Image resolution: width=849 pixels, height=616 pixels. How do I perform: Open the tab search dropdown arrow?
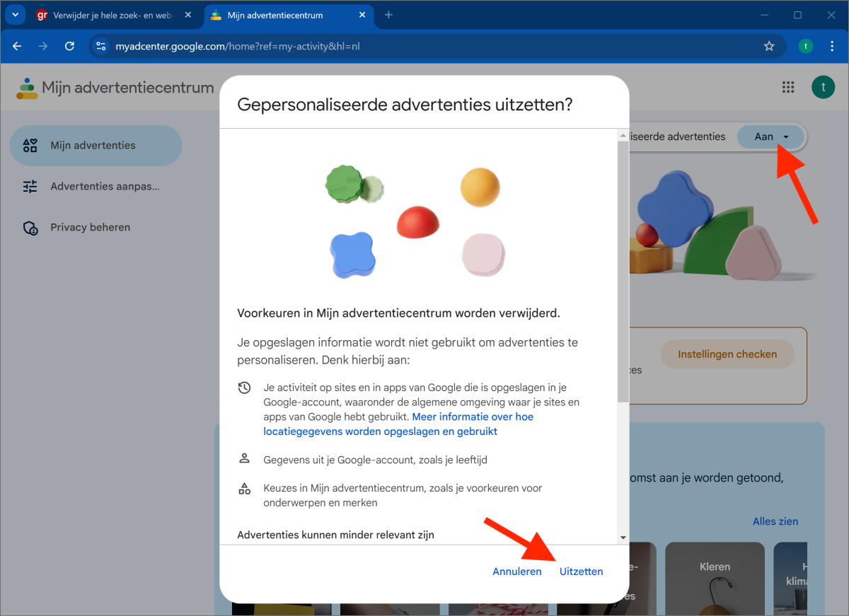click(x=15, y=15)
